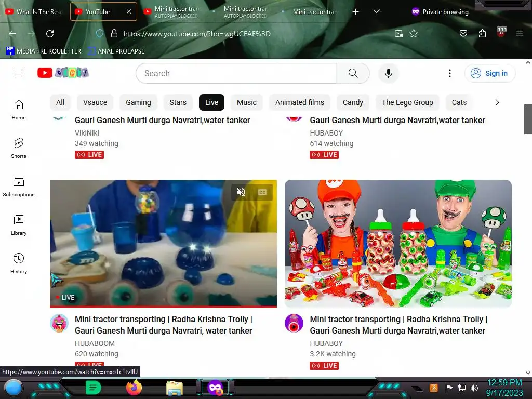The height and width of the screenshot is (399, 532).
Task: Open the blue candy live video thumbnail
Action: click(x=163, y=244)
